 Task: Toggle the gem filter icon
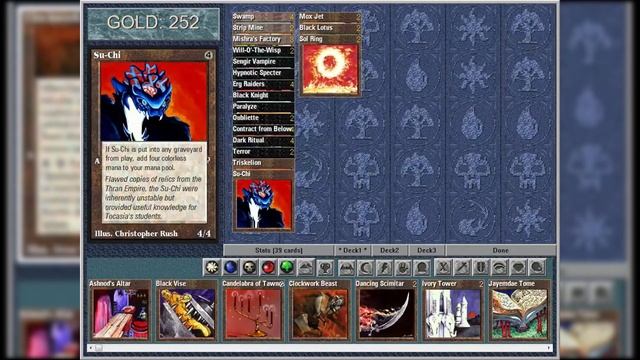coord(518,268)
